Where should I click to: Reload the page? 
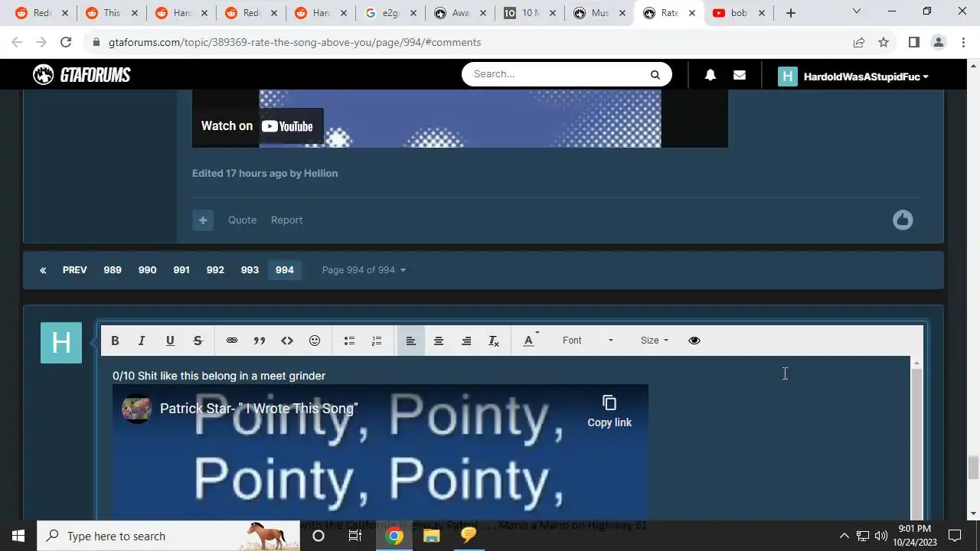click(66, 42)
